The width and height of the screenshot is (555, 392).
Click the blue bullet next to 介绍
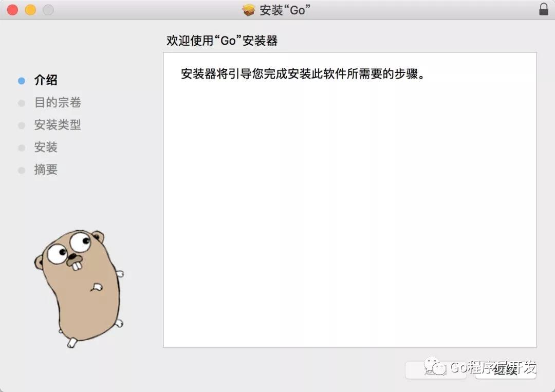pos(21,81)
